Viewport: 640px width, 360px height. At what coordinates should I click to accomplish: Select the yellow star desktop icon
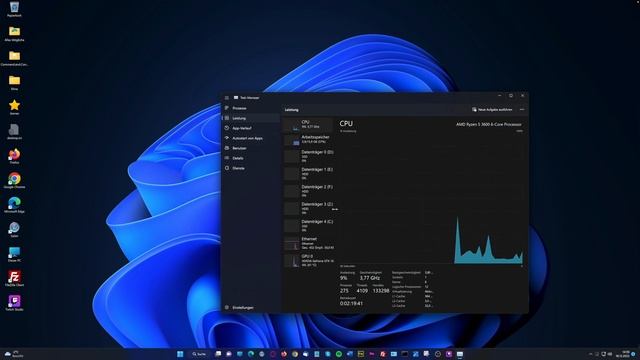[14, 107]
